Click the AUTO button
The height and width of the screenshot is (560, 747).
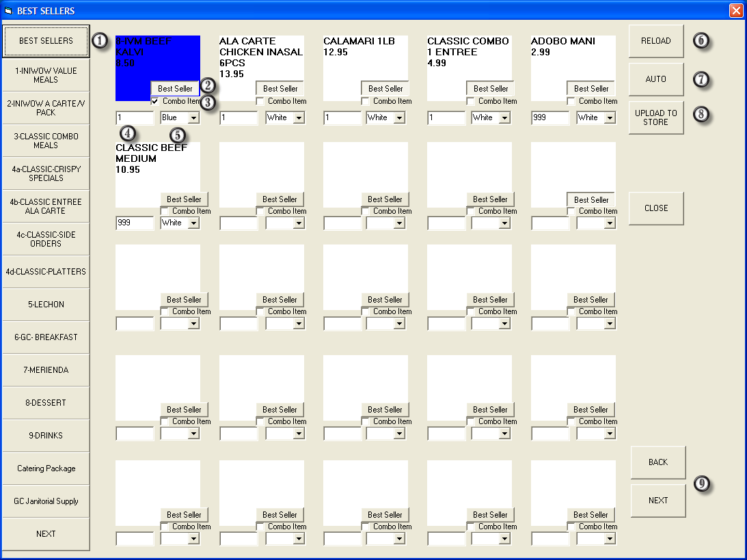(656, 79)
